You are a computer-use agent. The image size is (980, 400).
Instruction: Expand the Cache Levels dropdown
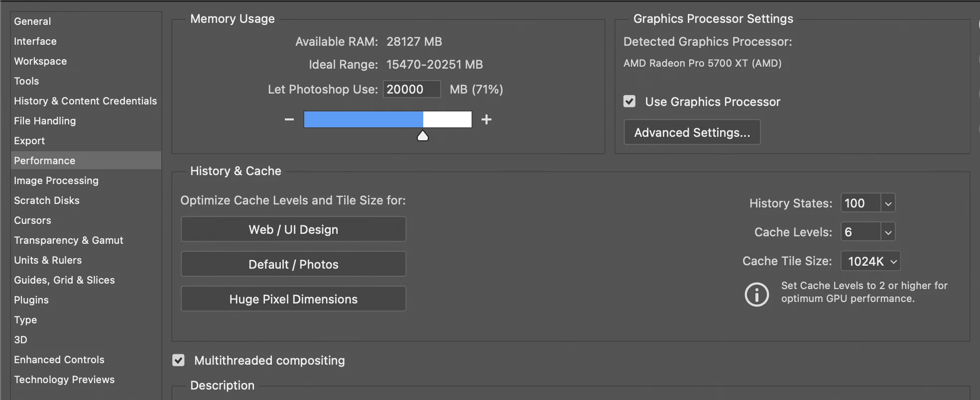pyautogui.click(x=888, y=232)
